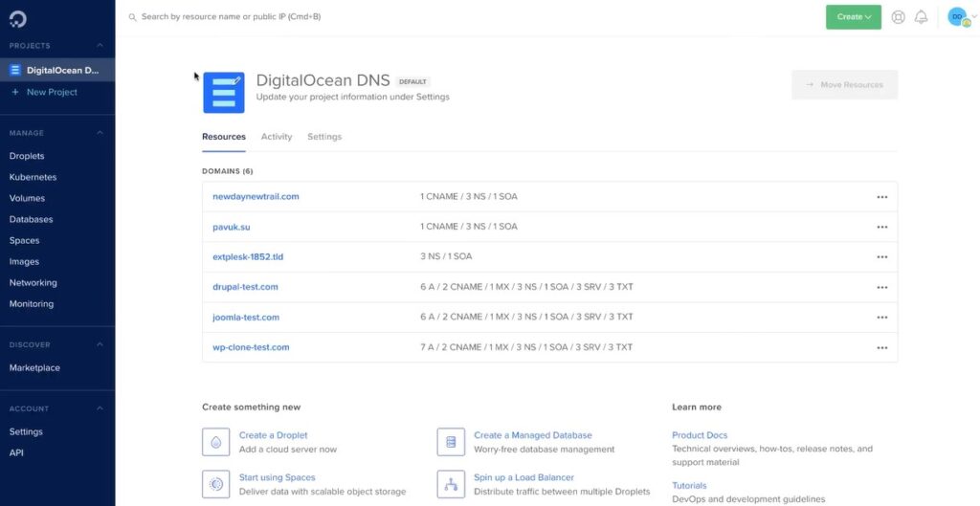This screenshot has height=506, width=980.
Task: Collapse the Discover sidebar section
Action: 100,345
